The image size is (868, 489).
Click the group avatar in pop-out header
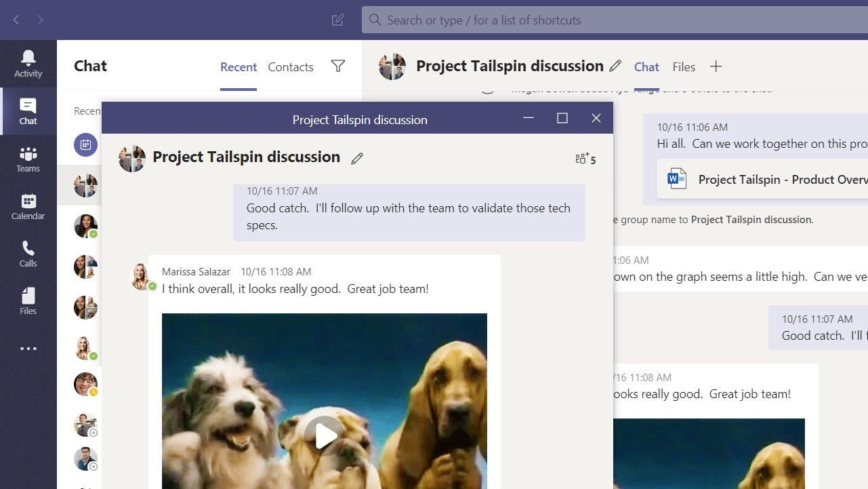pyautogui.click(x=132, y=158)
